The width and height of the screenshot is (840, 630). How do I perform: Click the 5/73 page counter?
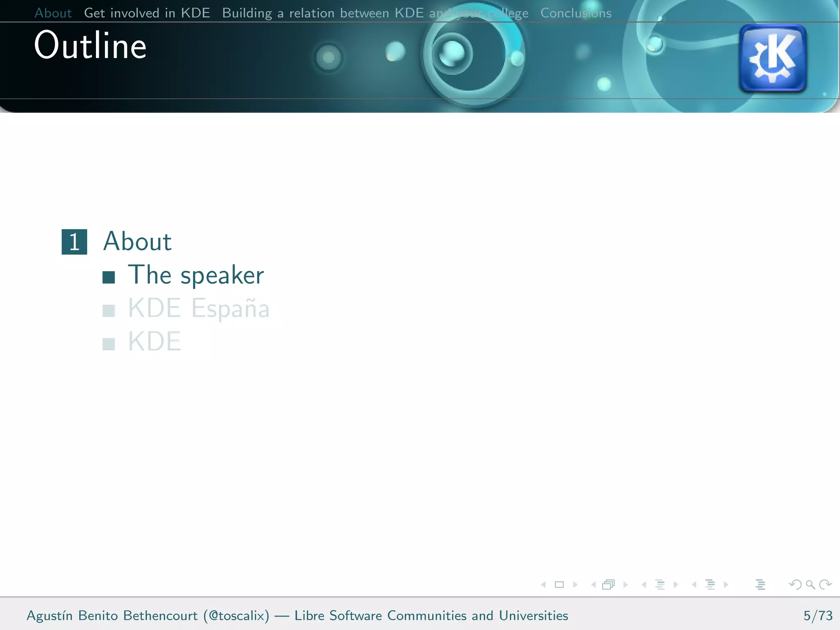pos(818,616)
